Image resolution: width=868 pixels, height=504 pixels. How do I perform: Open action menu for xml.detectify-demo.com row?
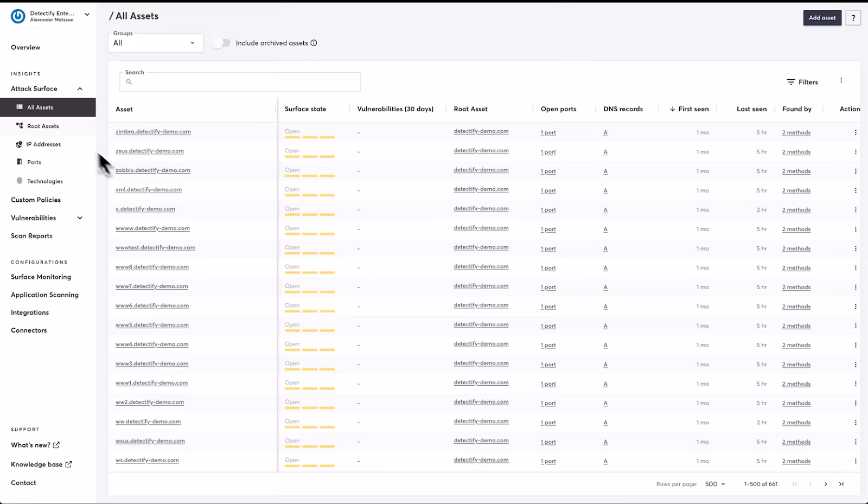click(856, 190)
